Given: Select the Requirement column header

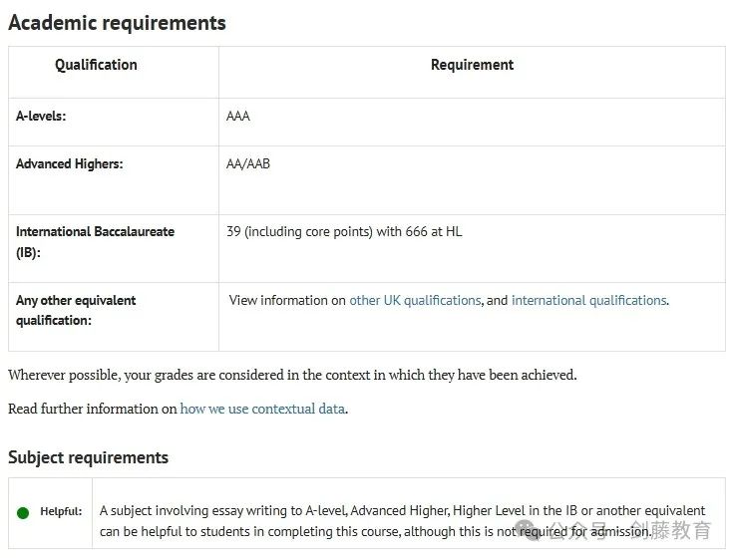Looking at the screenshot, I should pyautogui.click(x=472, y=65).
